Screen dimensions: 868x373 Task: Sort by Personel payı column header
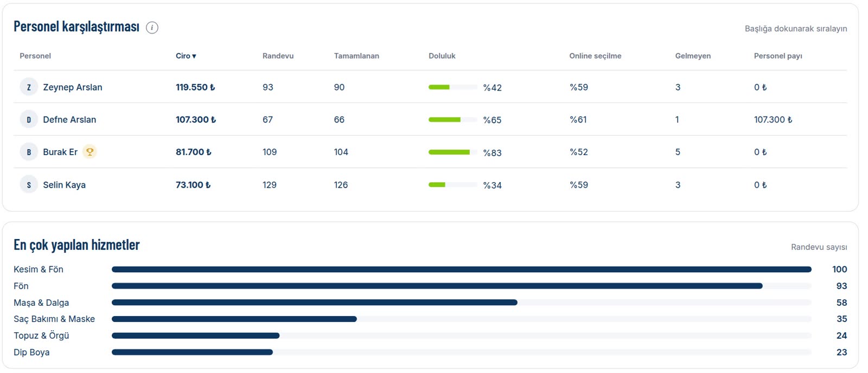[778, 56]
